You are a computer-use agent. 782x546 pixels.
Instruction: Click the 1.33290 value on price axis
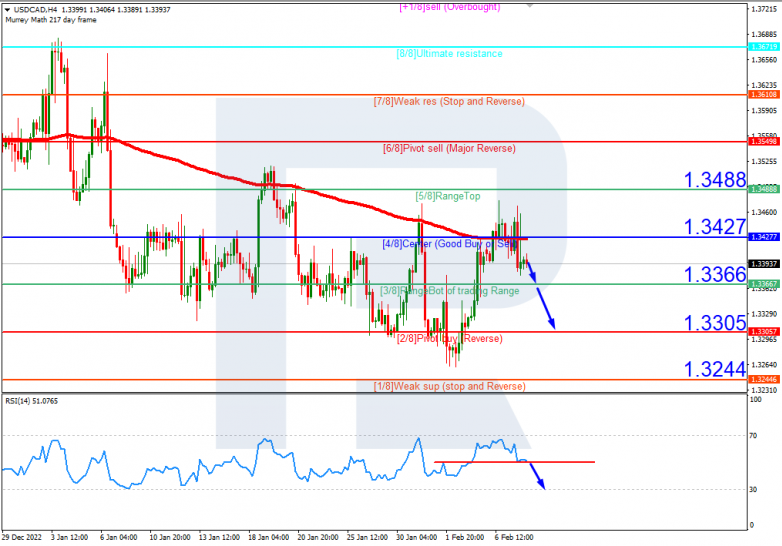764,314
